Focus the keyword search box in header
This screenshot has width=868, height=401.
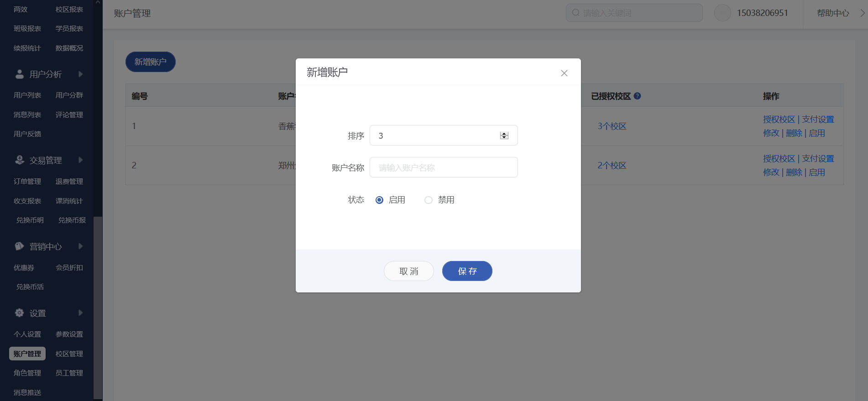point(634,13)
